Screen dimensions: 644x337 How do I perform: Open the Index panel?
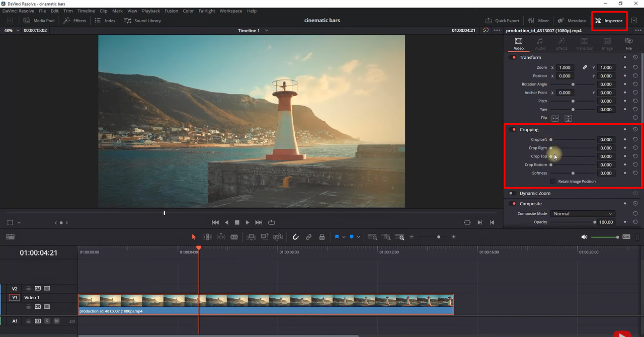[x=105, y=21]
